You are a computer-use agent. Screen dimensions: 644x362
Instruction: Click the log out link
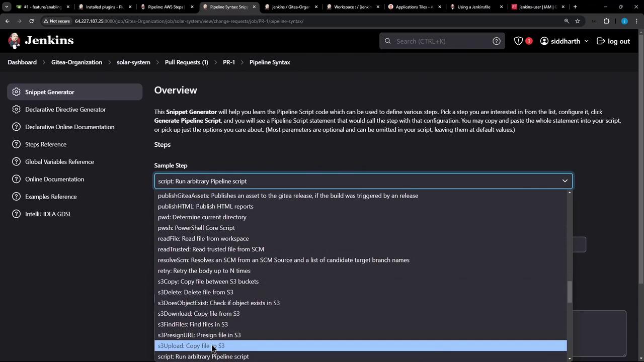(x=613, y=41)
